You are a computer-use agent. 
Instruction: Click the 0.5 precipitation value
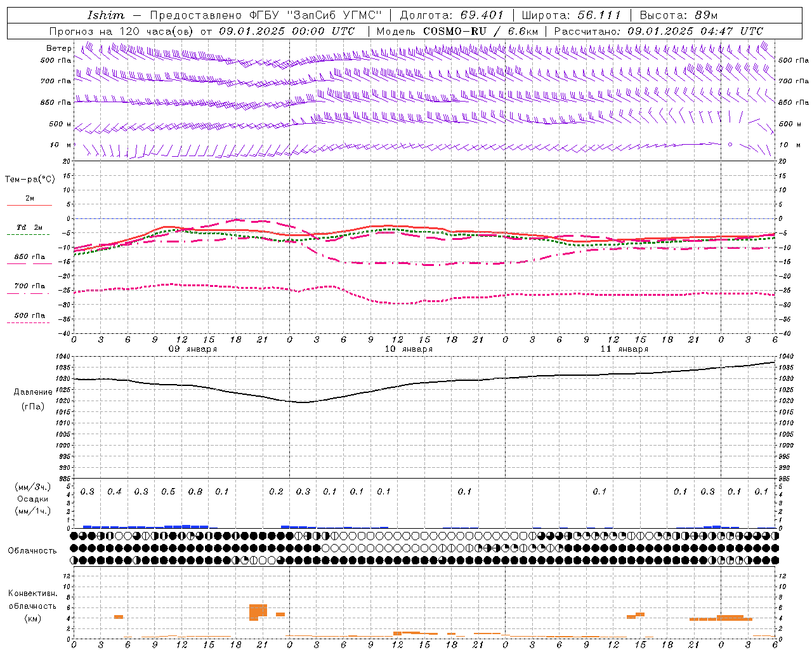pos(168,492)
